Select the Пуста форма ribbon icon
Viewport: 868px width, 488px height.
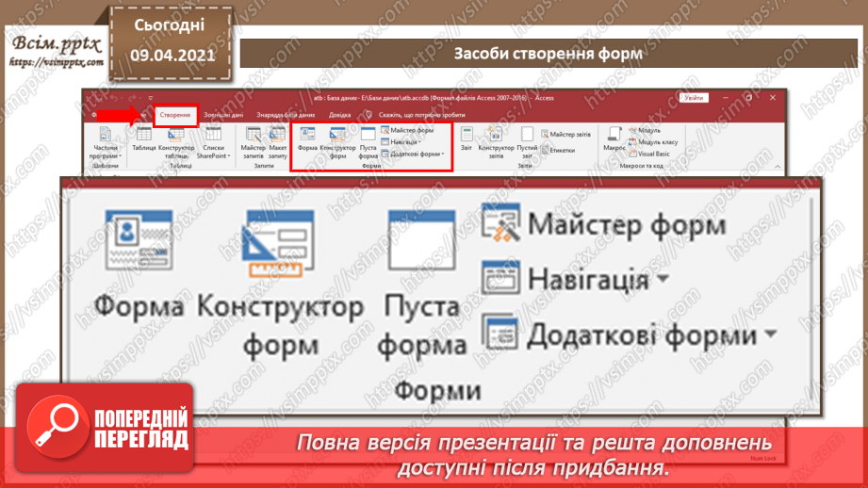[x=368, y=140]
